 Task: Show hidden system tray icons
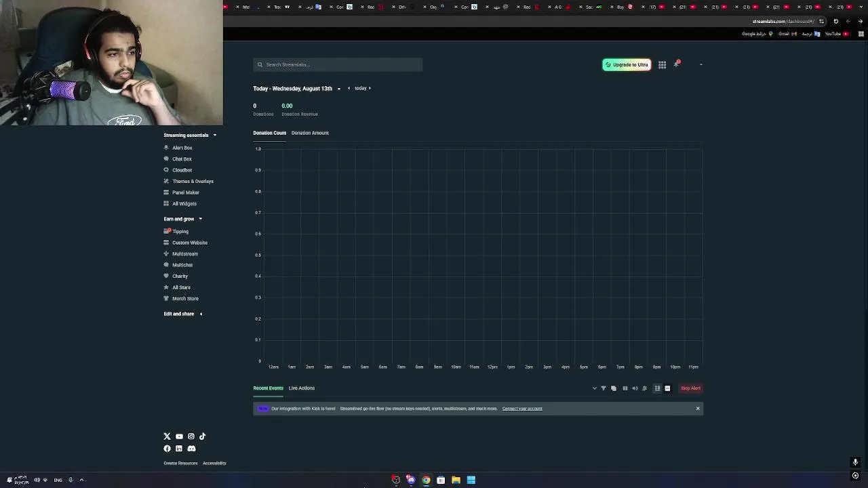point(81,480)
